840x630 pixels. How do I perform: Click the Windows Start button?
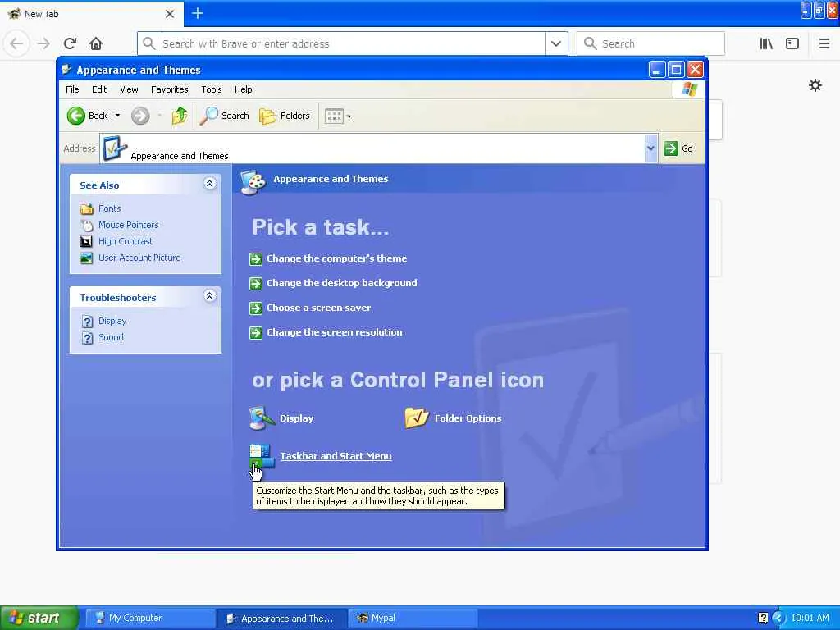click(x=39, y=618)
